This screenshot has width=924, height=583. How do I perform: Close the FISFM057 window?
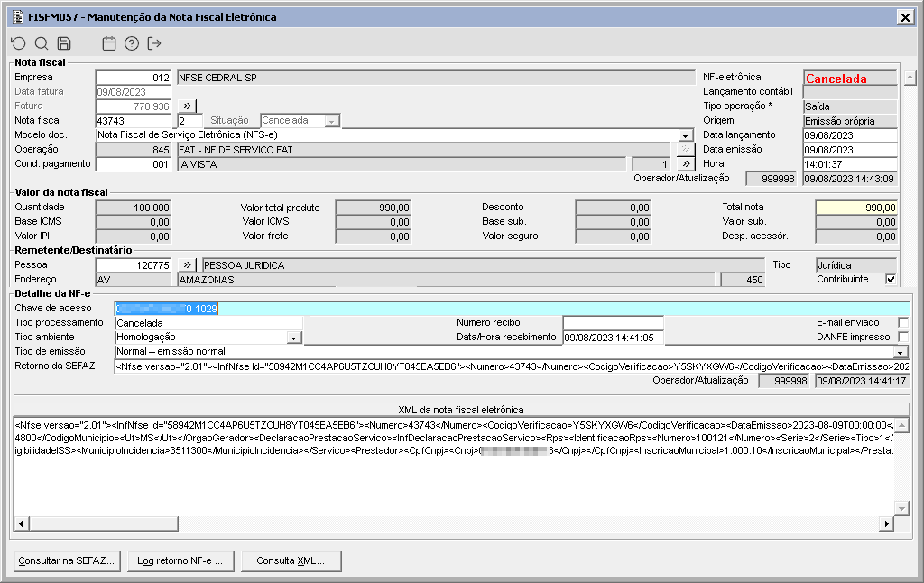[x=905, y=17]
